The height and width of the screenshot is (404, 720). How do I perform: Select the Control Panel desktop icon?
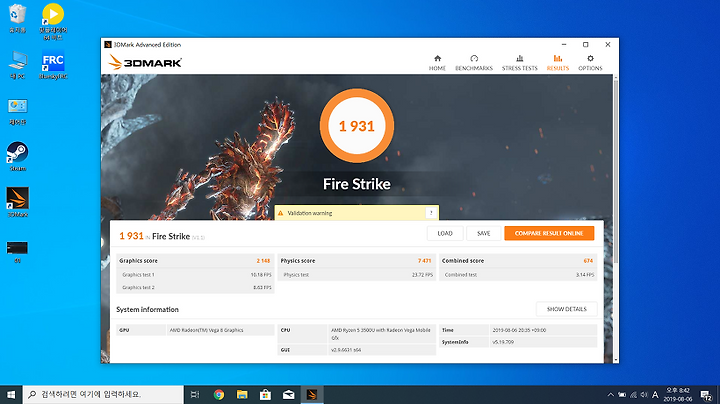point(17,112)
